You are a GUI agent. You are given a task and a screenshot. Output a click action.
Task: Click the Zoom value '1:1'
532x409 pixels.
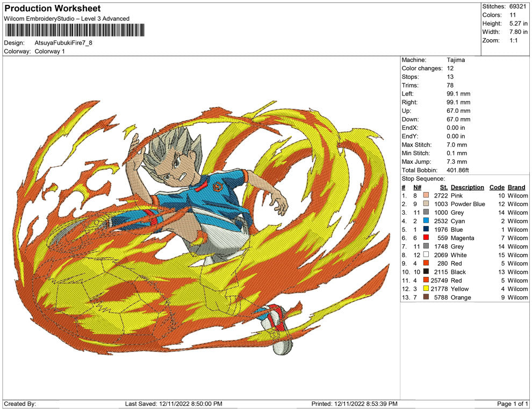pyautogui.click(x=514, y=40)
